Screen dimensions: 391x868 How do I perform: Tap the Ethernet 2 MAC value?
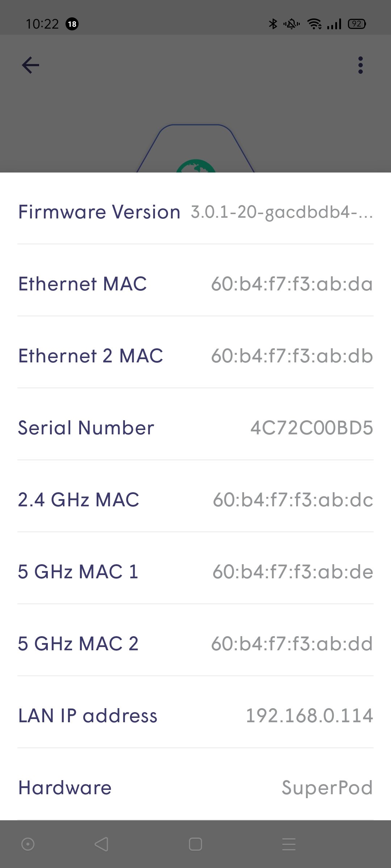(292, 356)
